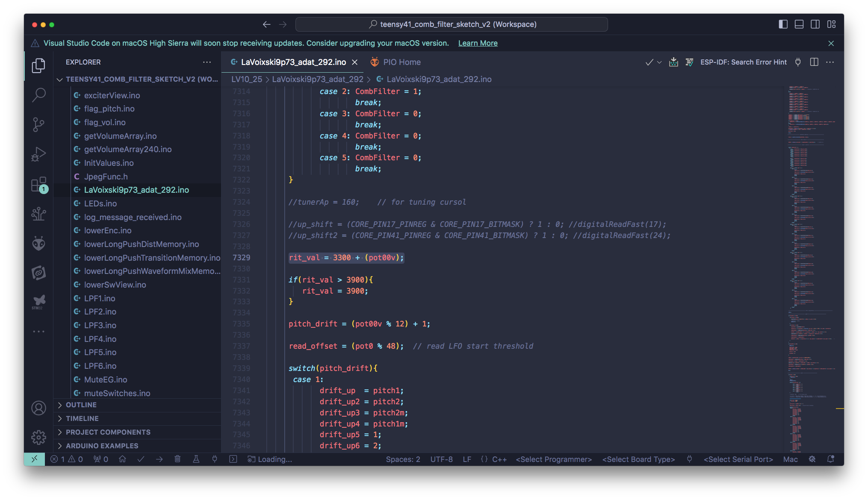Viewport: 868px width, 500px height.
Task: Click the trash icon in the status bar
Action: 177,459
